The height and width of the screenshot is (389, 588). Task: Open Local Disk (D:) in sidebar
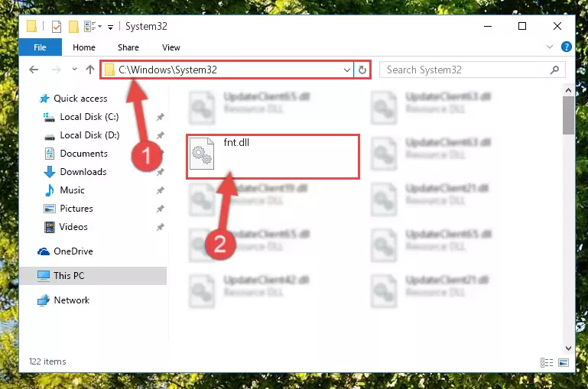tap(89, 135)
